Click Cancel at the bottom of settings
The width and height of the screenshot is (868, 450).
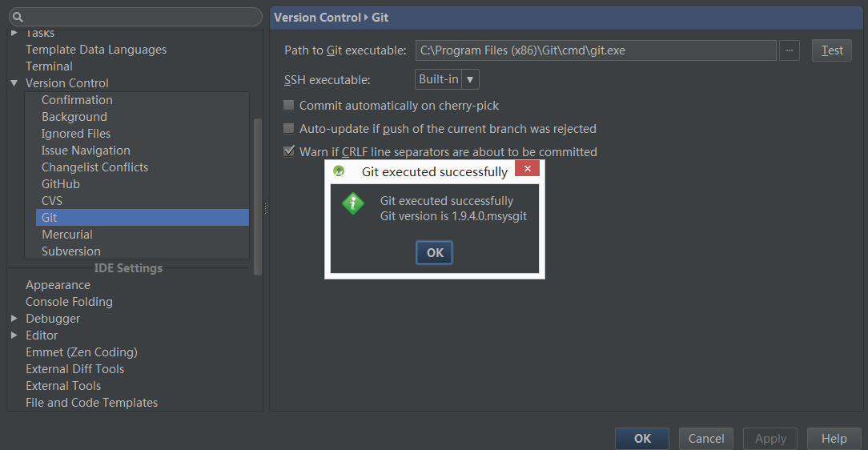coord(705,439)
